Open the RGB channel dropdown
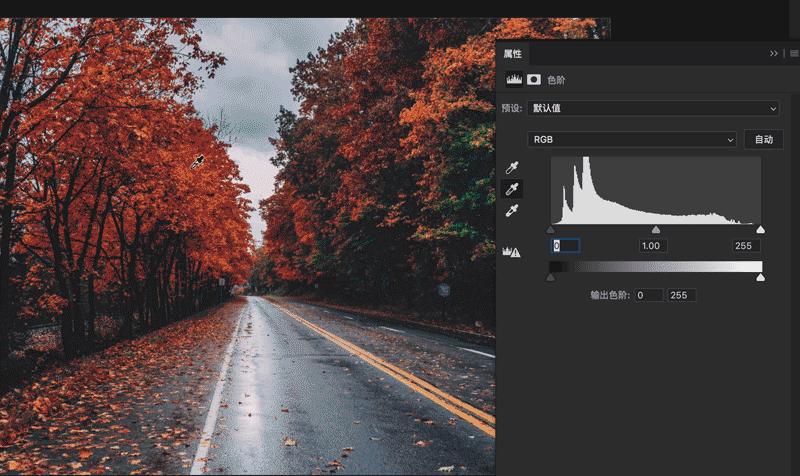Screen dimensions: 800x476 [x=632, y=139]
